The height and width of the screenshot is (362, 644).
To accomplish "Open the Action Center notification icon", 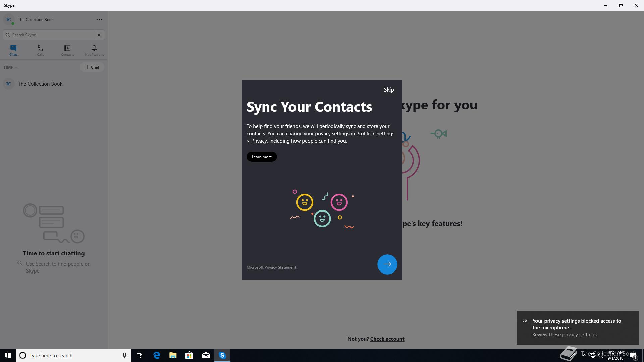I will tap(633, 355).
